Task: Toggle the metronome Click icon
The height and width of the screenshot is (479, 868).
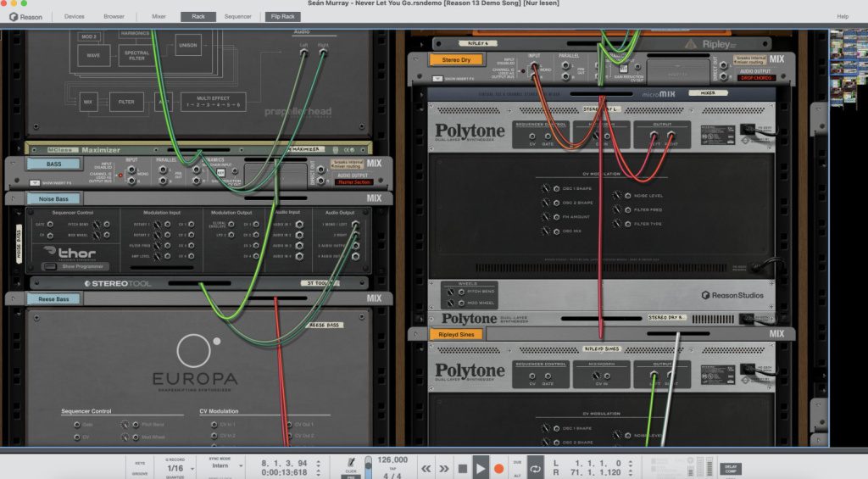Action: click(x=351, y=462)
